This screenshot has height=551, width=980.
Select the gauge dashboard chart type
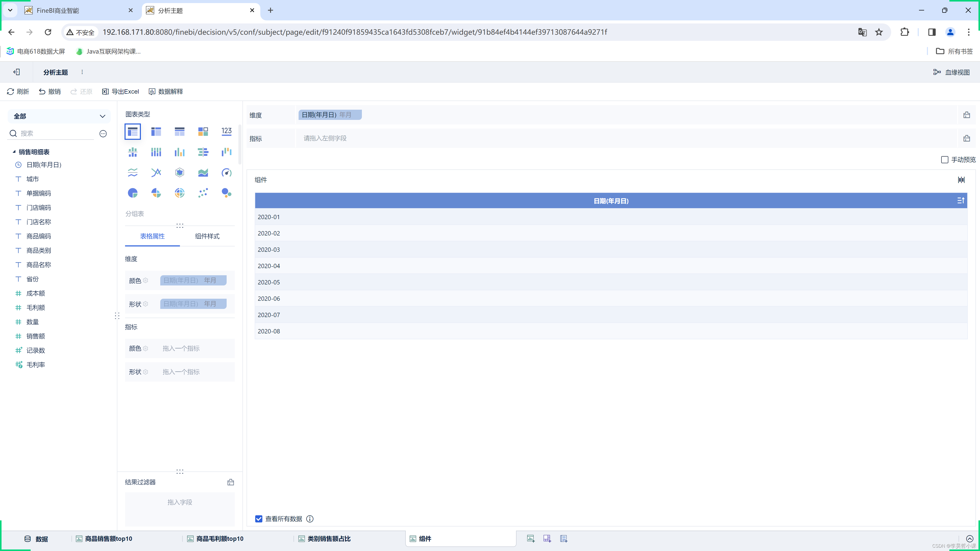point(226,173)
